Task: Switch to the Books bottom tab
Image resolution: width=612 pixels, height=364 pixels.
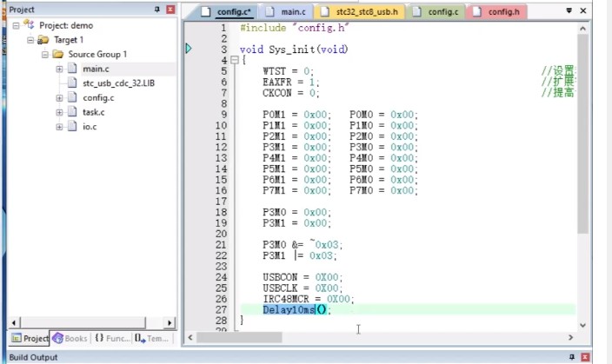Action: click(x=70, y=338)
